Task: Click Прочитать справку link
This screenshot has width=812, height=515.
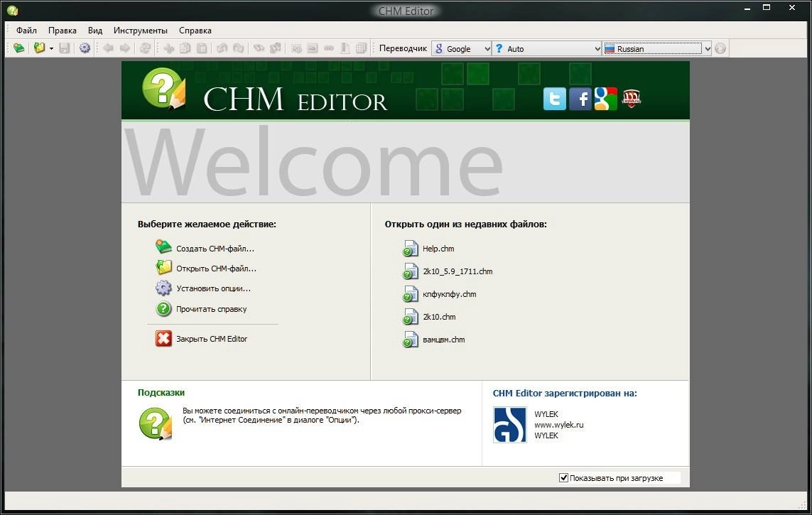Action: 211,309
